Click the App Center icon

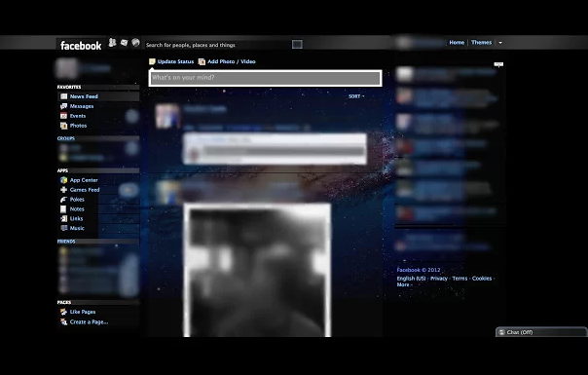[64, 180]
